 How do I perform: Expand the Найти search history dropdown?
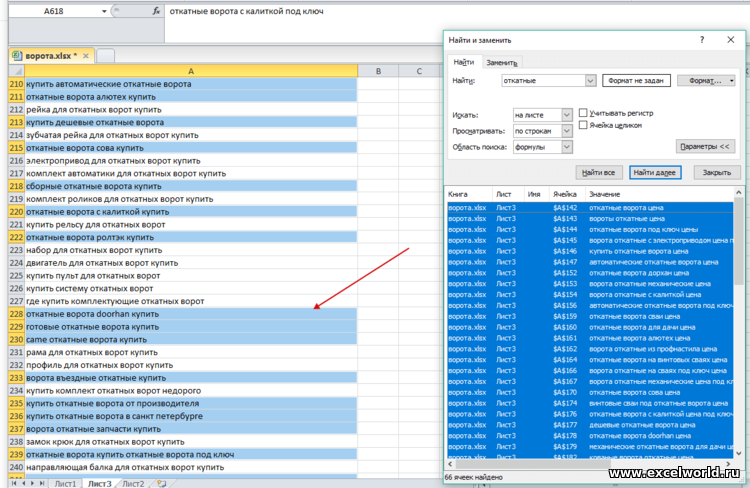pos(590,80)
